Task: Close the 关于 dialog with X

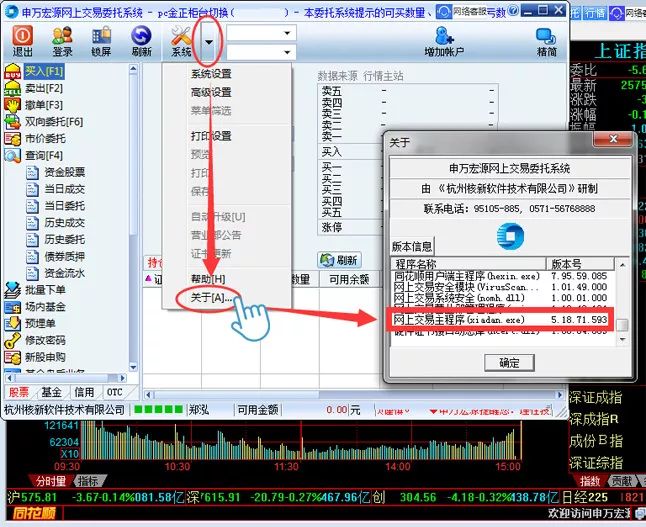Action: (x=613, y=139)
